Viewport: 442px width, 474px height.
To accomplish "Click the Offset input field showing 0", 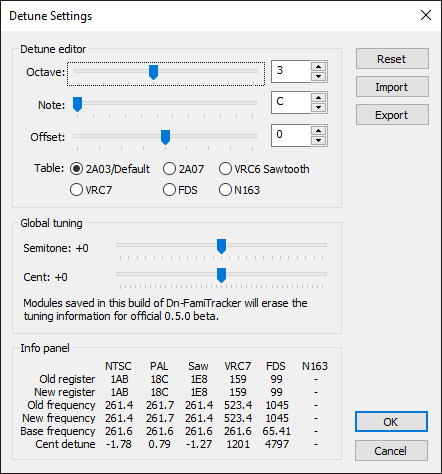I will tap(291, 135).
